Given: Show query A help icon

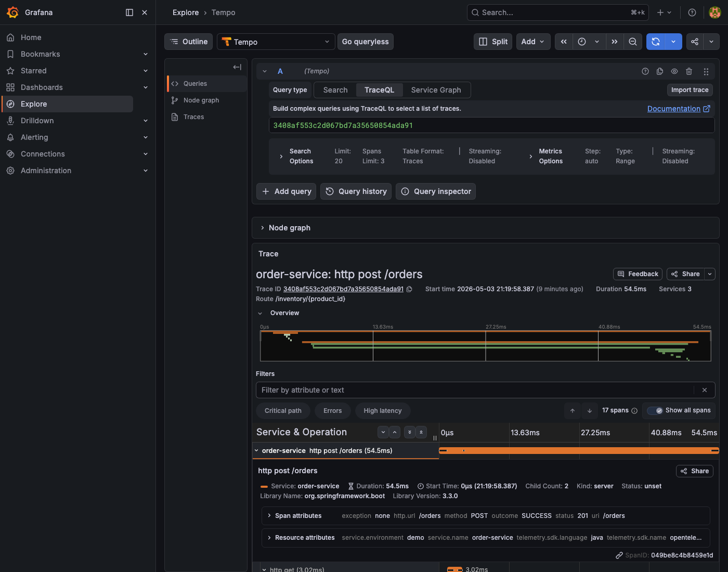Looking at the screenshot, I should click(645, 71).
